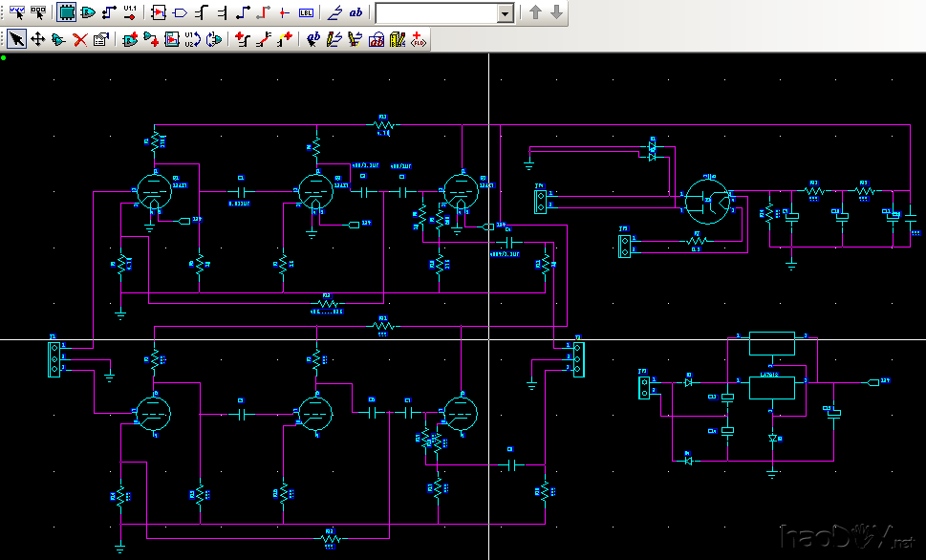Click the down arrow navigation button
This screenshot has height=560, width=926.
(556, 12)
